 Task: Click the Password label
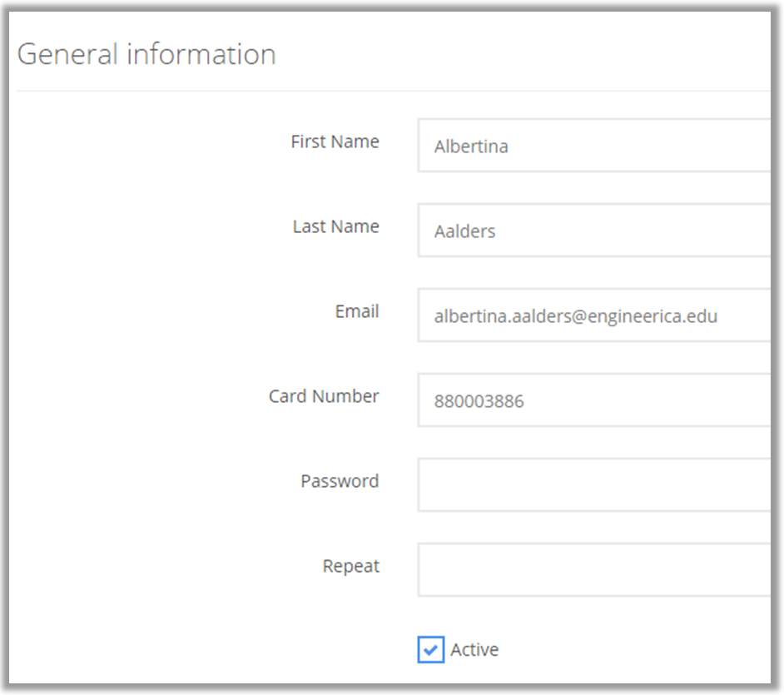point(340,482)
